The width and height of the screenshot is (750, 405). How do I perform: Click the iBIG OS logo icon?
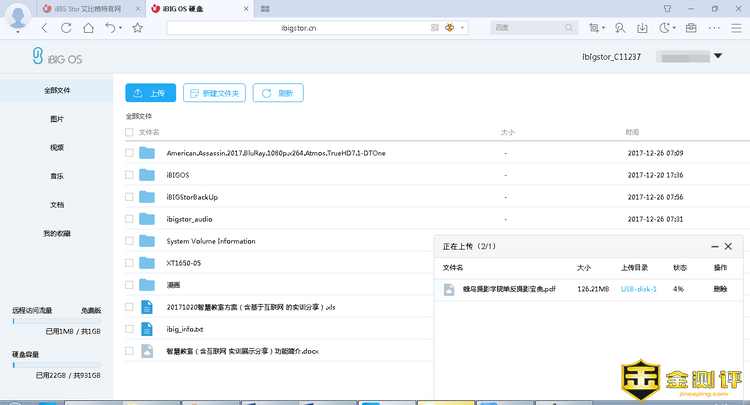tap(38, 58)
